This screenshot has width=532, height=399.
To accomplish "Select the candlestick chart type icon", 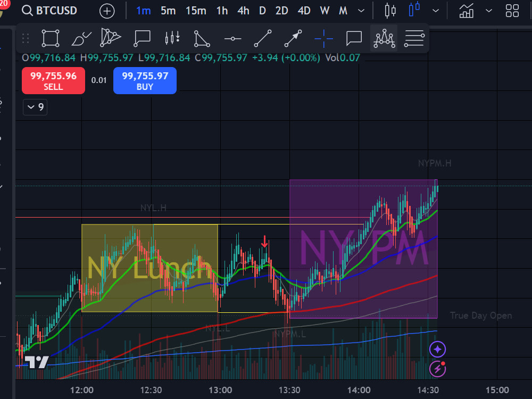I will click(x=390, y=11).
